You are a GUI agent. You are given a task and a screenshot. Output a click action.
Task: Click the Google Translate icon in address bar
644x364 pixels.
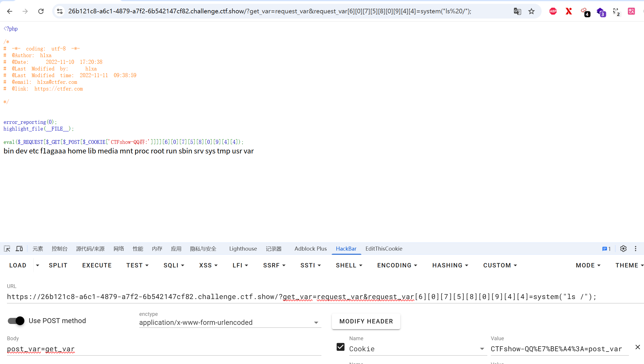point(517,11)
